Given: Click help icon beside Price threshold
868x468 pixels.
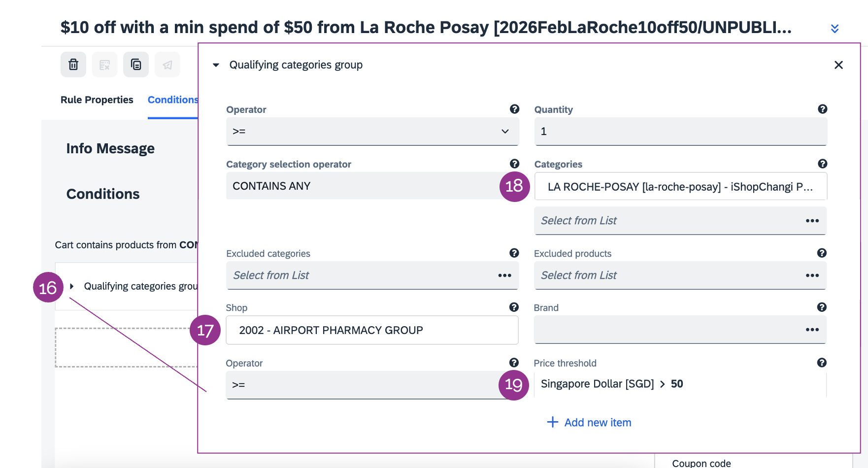Looking at the screenshot, I should click(x=822, y=363).
